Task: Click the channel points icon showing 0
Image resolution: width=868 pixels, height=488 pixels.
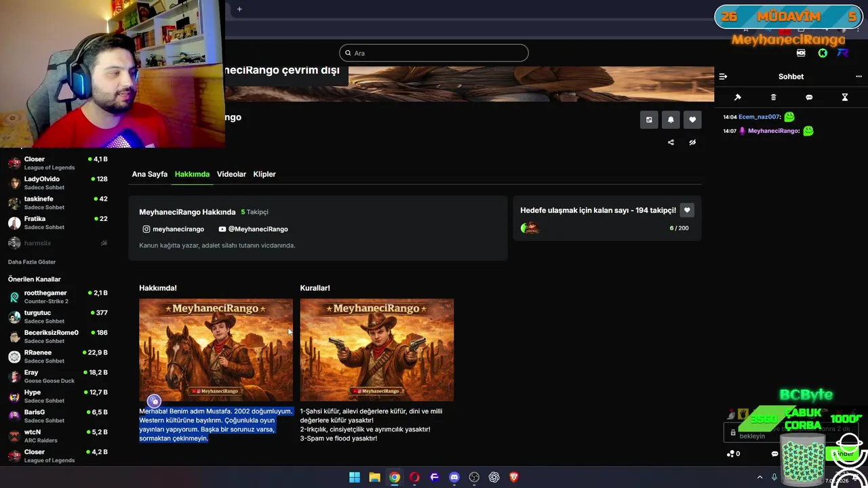Action: point(733,453)
